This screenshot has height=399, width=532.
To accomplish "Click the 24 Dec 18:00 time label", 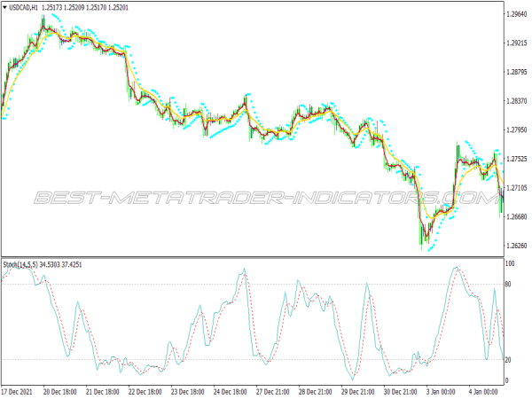I will click(230, 392).
